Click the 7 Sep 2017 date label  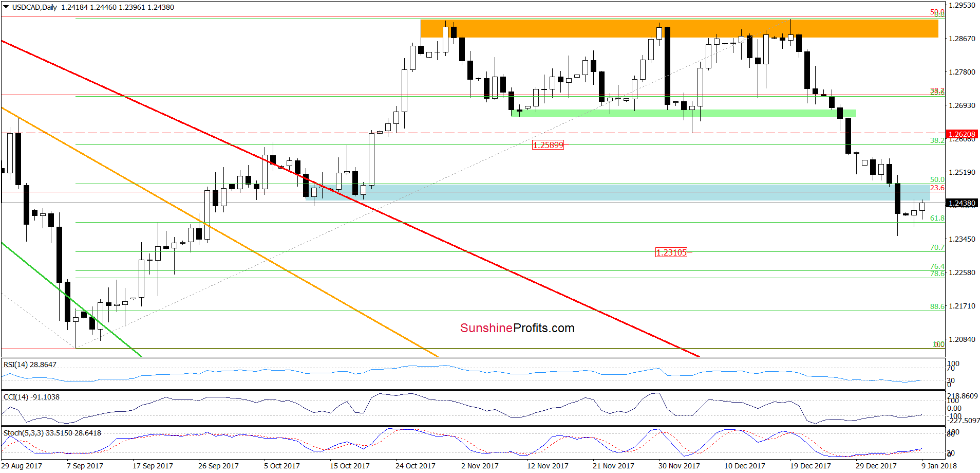[85, 466]
